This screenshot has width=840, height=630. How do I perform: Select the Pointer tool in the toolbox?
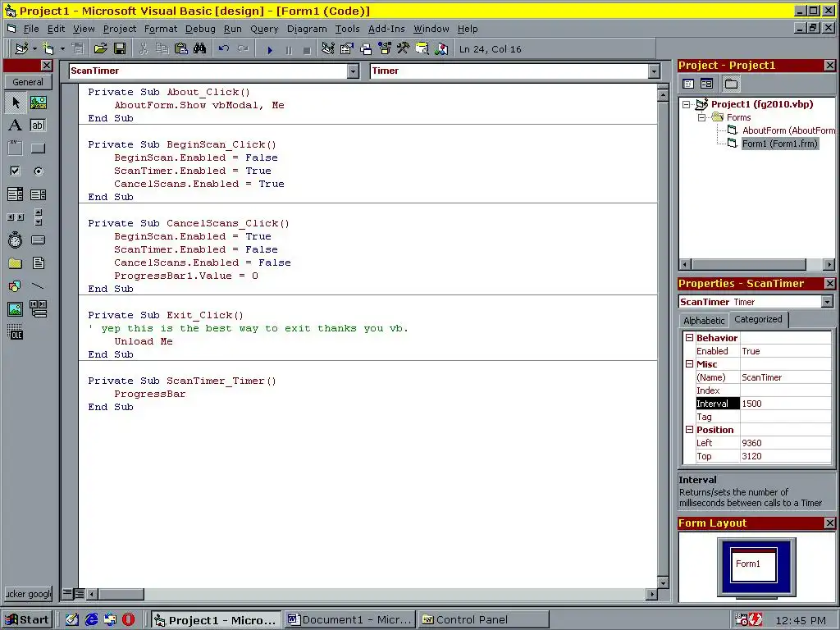click(x=16, y=103)
